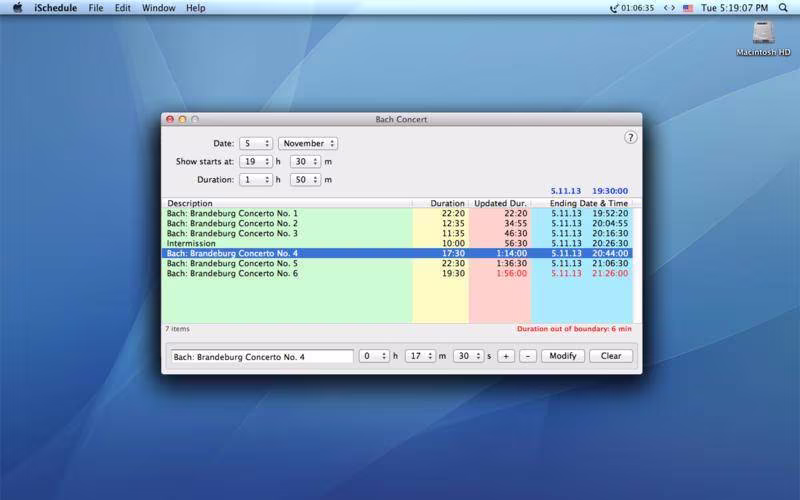Open the Window menu

click(159, 8)
